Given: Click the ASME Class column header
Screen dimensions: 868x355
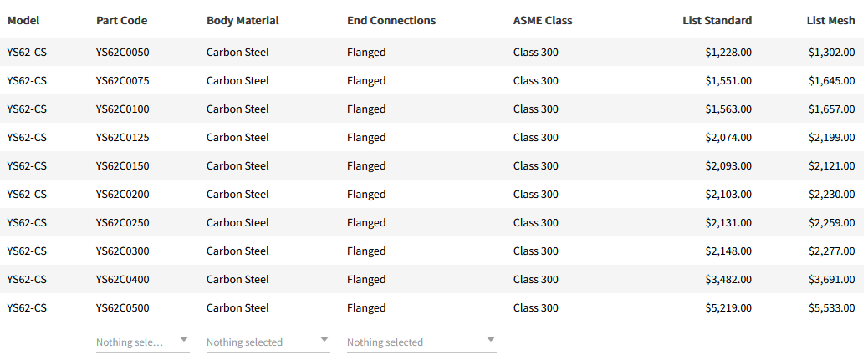Looking at the screenshot, I should 543,20.
